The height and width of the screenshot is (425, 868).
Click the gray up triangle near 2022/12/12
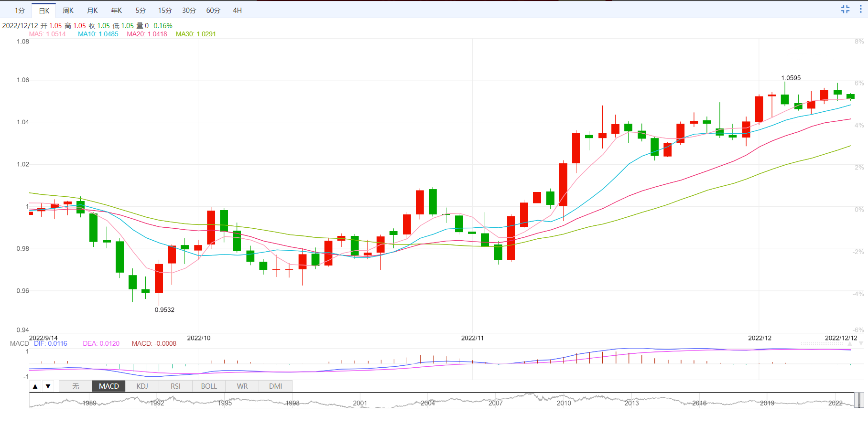point(850,343)
